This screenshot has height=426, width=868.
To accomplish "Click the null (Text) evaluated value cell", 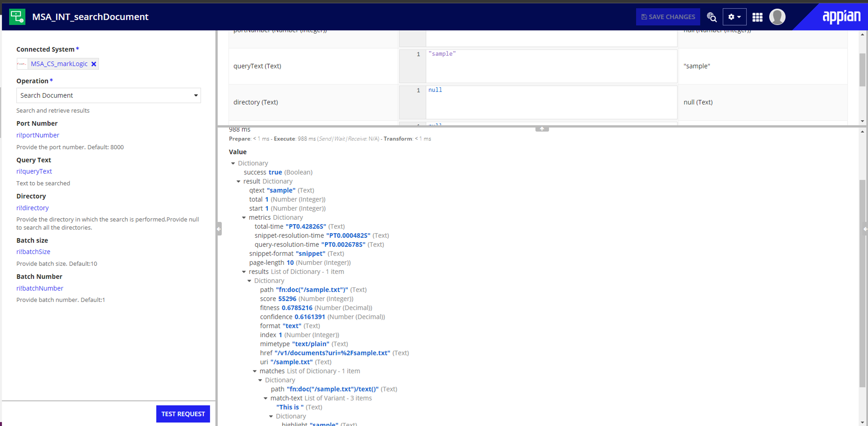I will pos(763,102).
